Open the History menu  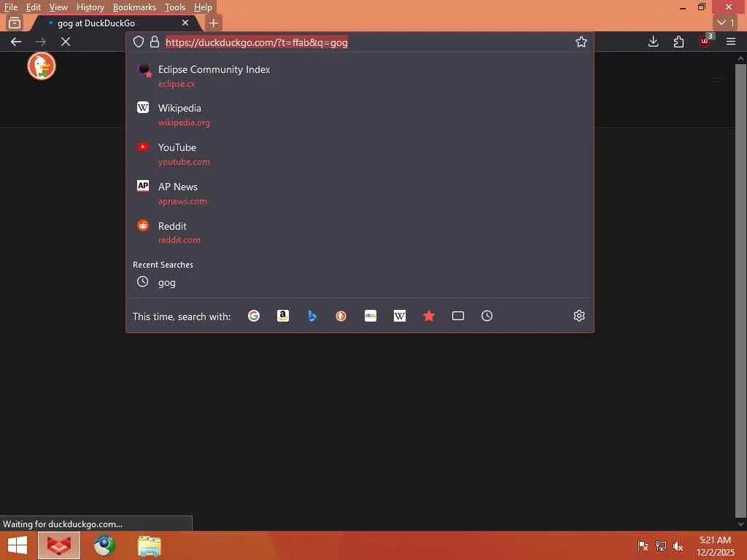coord(90,7)
